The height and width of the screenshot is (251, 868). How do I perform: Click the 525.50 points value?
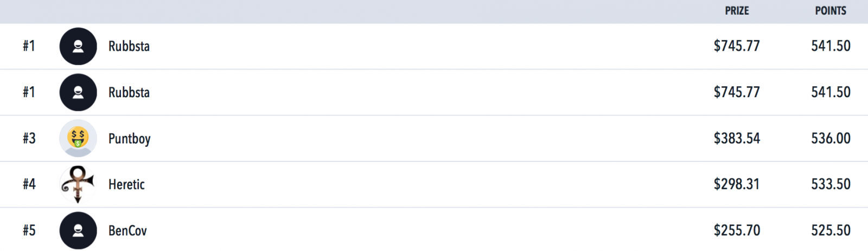[x=831, y=230]
